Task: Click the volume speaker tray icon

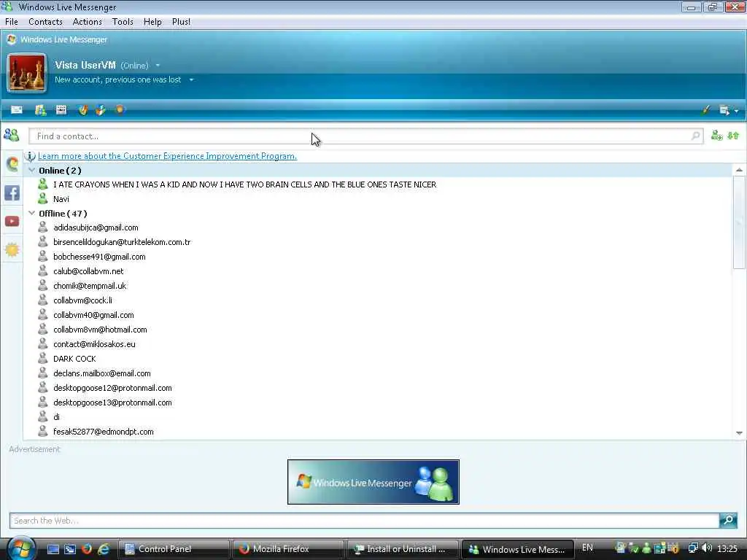Action: tap(707, 548)
